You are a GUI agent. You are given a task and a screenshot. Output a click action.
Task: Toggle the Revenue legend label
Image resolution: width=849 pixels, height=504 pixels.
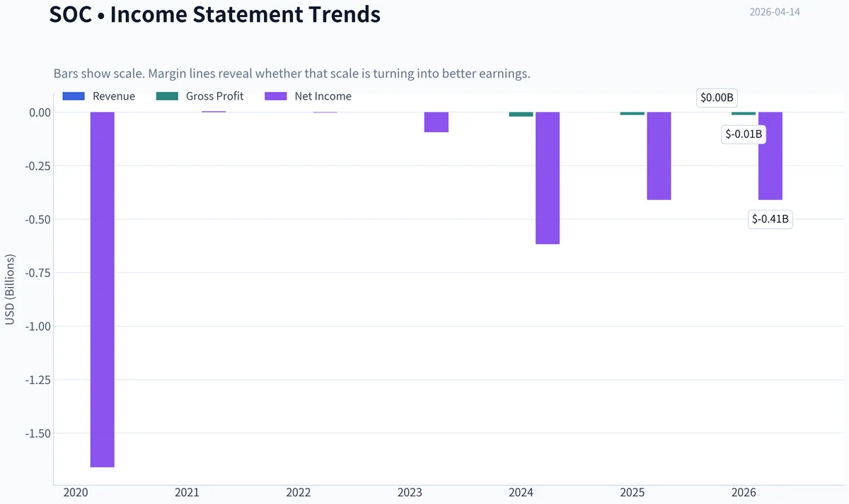point(114,96)
